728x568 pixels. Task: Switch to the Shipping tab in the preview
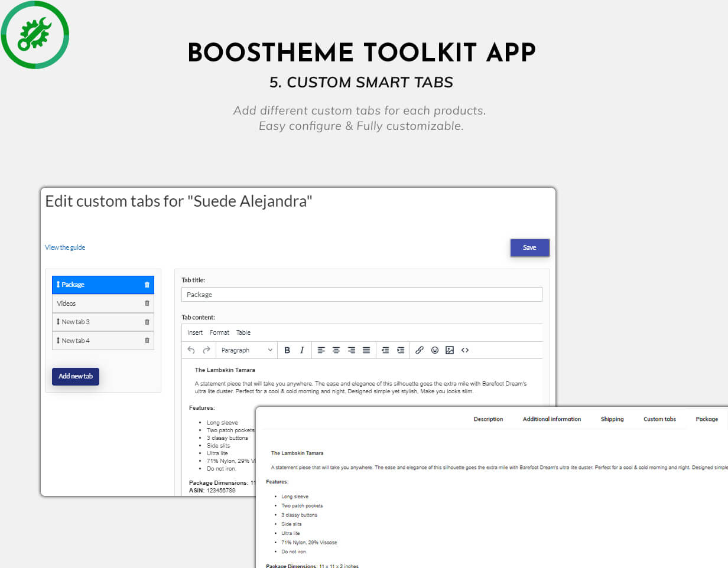pos(612,419)
